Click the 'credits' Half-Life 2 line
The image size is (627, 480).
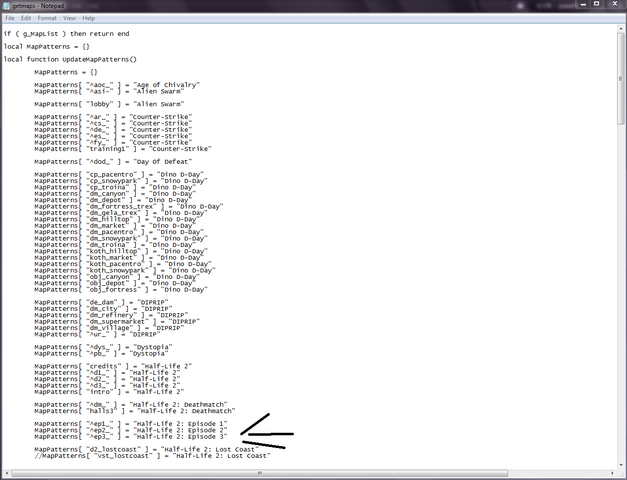pyautogui.click(x=113, y=366)
